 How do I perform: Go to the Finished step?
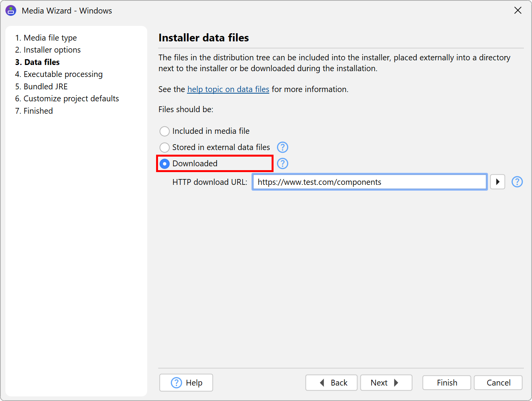click(x=34, y=111)
